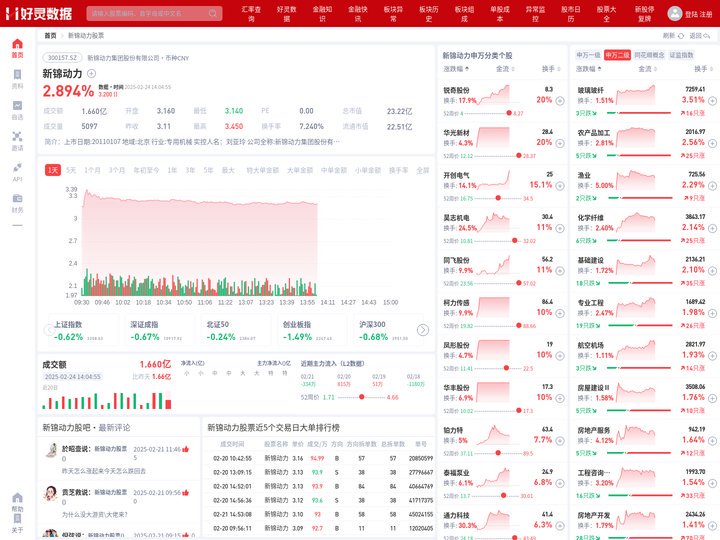Sort the sector list by 换手
The height and width of the screenshot is (540, 720).
[703, 69]
